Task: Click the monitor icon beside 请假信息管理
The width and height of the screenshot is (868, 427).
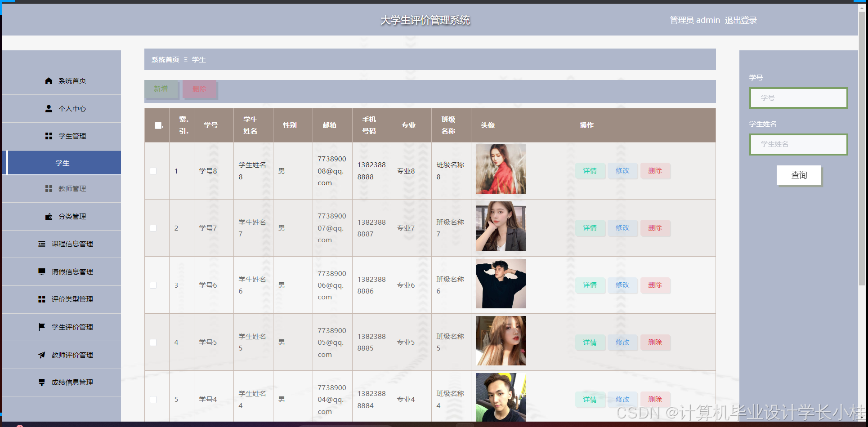Action: pos(42,272)
